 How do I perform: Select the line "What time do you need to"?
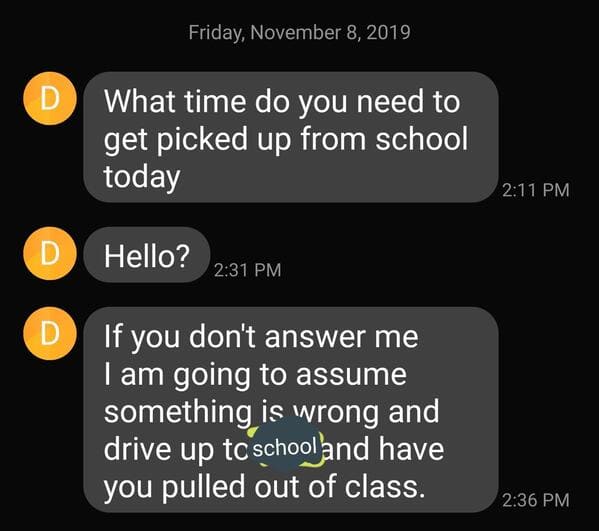[282, 102]
